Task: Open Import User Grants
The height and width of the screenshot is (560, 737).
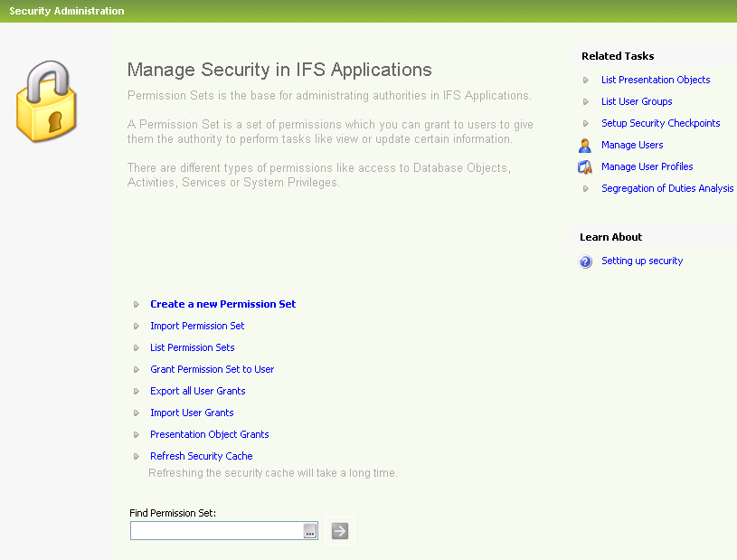Action: tap(192, 413)
